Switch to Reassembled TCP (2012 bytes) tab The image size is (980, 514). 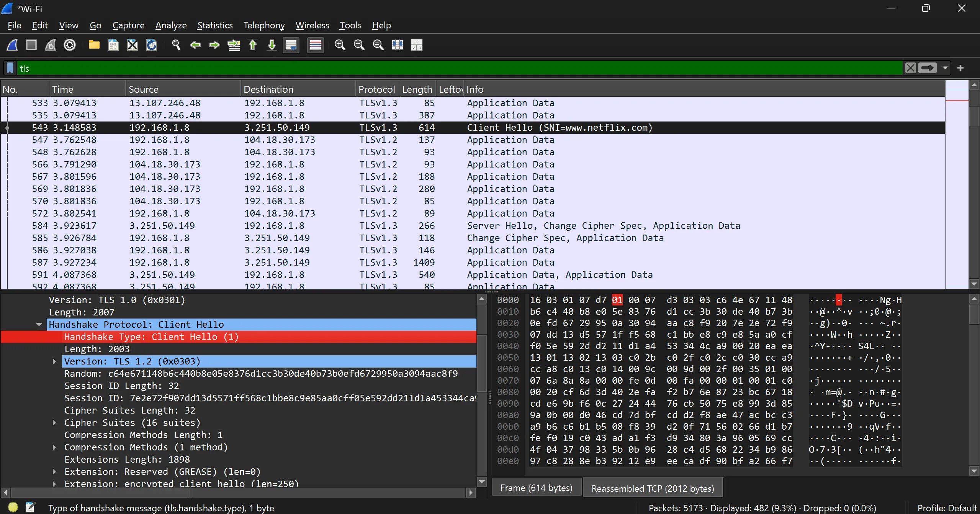[653, 488]
